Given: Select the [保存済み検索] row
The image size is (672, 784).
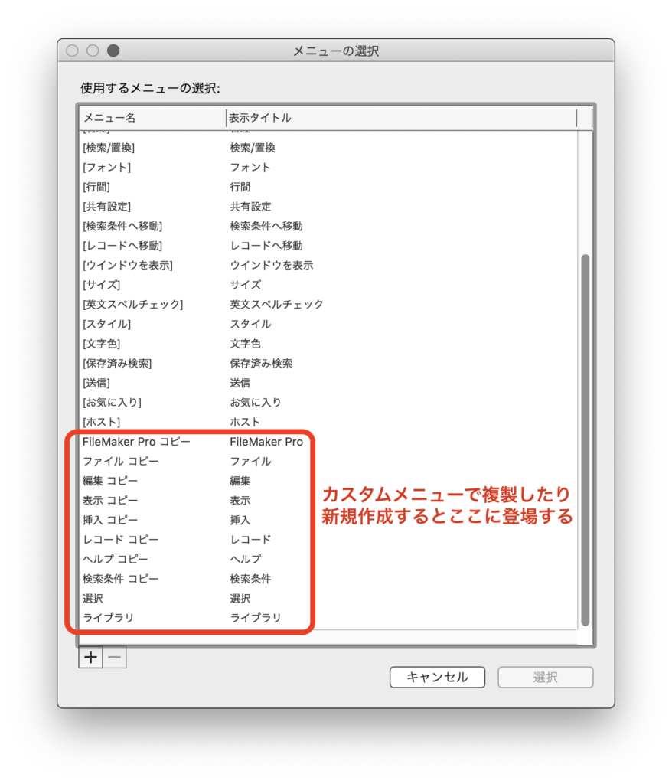Looking at the screenshot, I should point(328,363).
